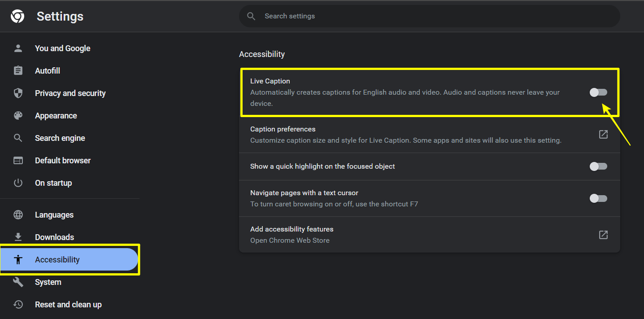
Task: Open Privacy and security via shield icon
Action: pyautogui.click(x=18, y=93)
